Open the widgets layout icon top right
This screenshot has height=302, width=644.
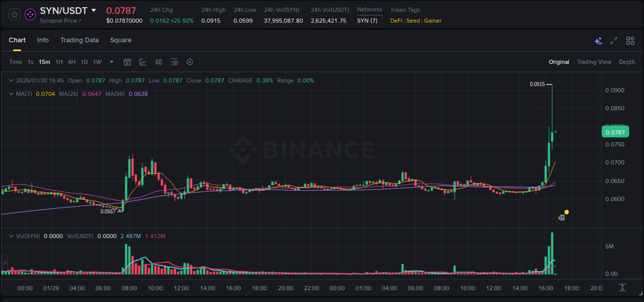[x=630, y=40]
